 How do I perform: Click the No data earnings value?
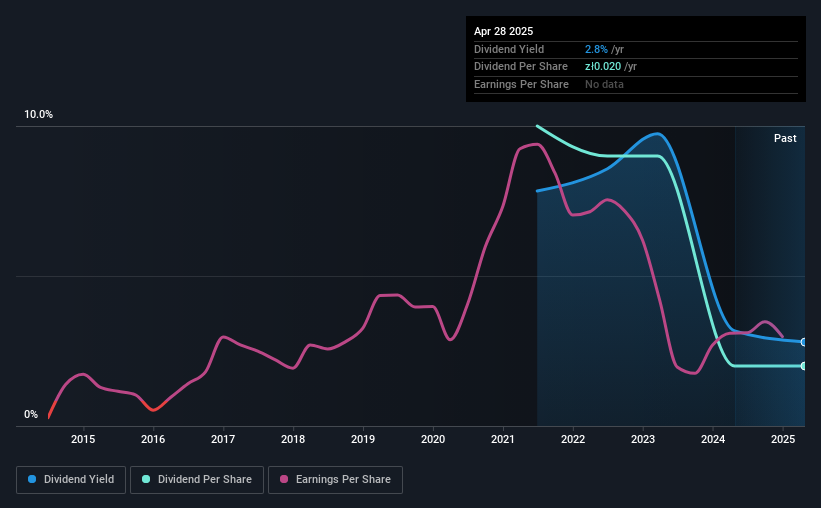click(604, 84)
